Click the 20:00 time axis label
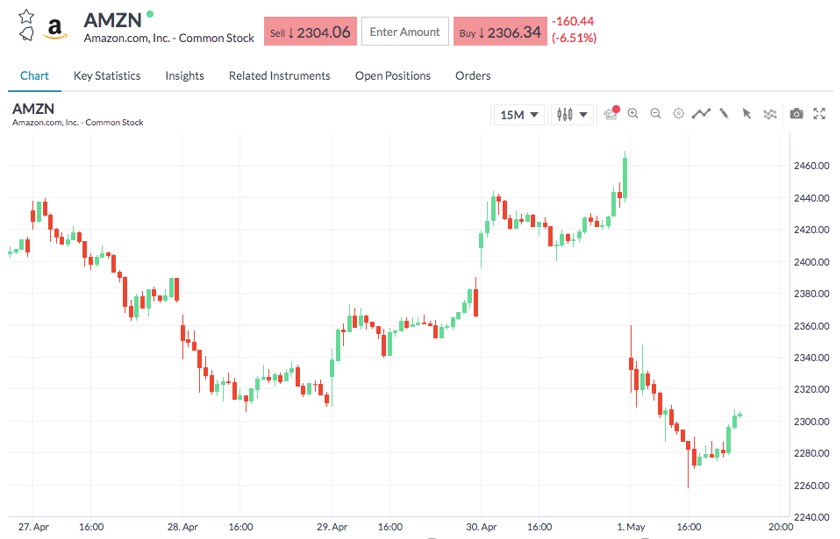 pyautogui.click(x=781, y=527)
